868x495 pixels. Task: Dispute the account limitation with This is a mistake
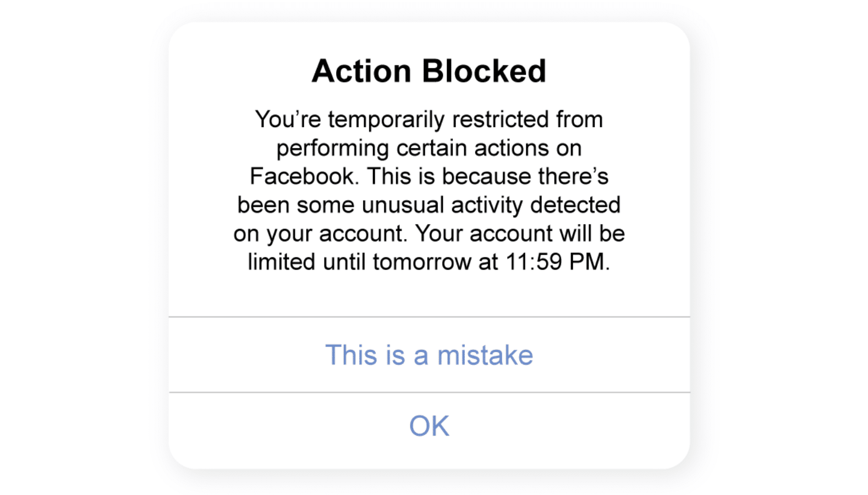tap(429, 355)
